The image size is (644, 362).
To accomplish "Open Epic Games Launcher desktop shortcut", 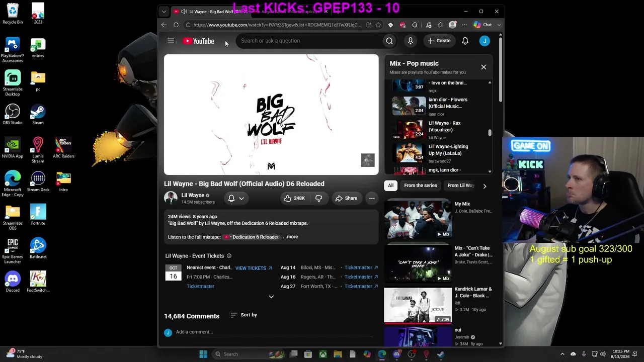I will [x=13, y=250].
